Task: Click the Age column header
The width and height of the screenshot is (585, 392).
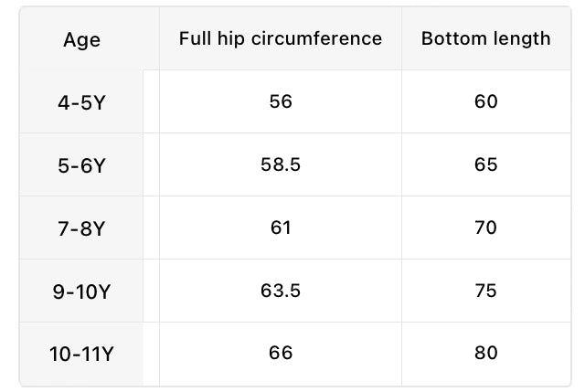Action: click(x=81, y=40)
